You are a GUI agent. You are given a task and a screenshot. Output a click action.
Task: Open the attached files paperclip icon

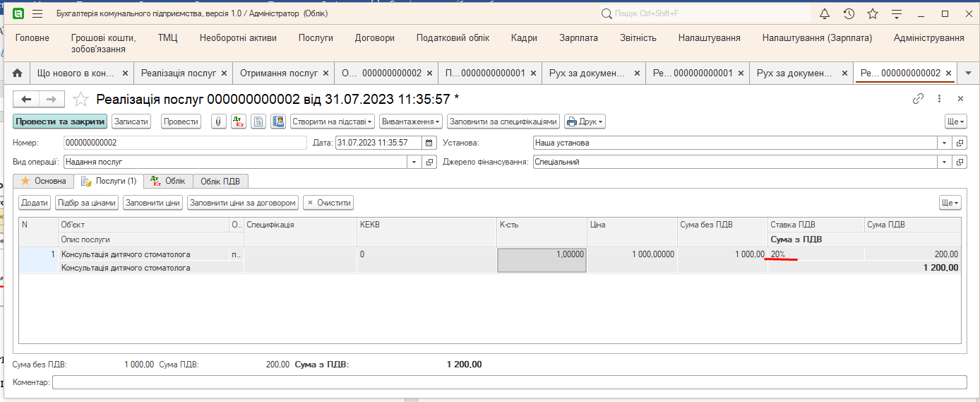click(x=219, y=122)
